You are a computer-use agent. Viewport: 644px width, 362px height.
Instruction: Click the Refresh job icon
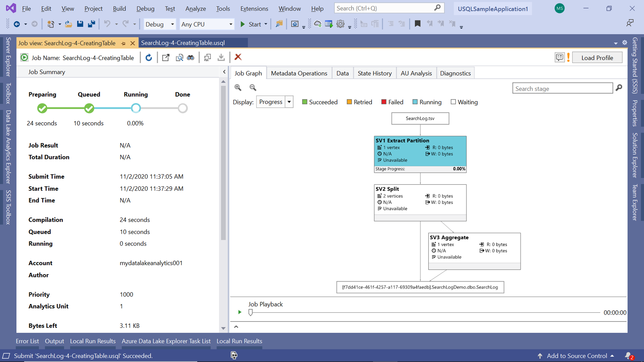coord(148,58)
